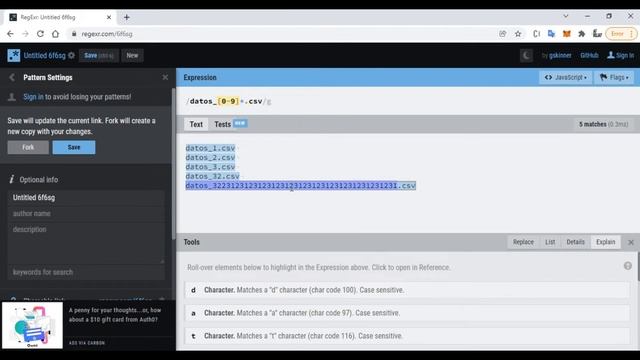Click the keywords for search field
The height and width of the screenshot is (360, 640).
[86, 272]
